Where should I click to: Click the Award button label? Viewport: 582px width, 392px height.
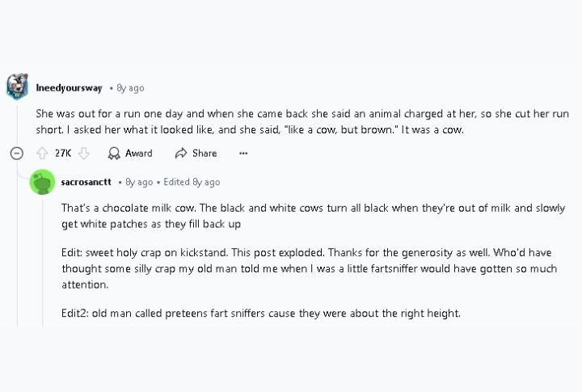coord(139,154)
